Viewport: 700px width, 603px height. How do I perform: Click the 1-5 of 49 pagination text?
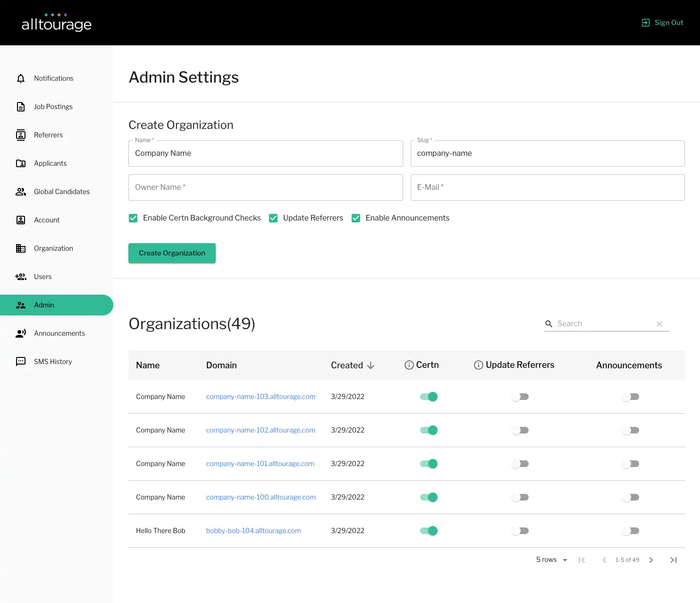[x=627, y=560]
